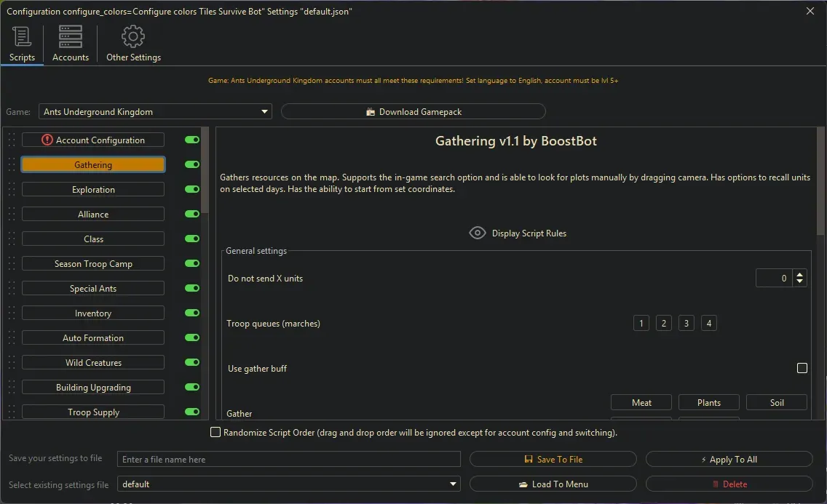Click the Download Gamepack button
The image size is (827, 504).
point(413,112)
